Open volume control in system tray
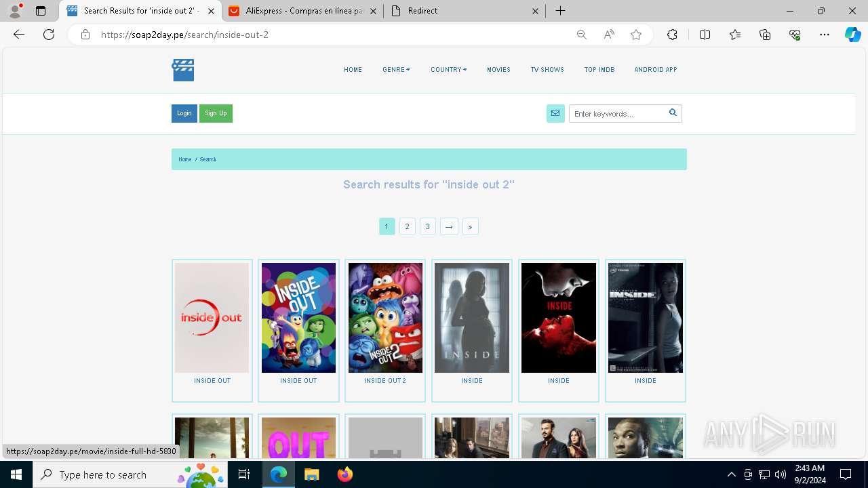The width and height of the screenshot is (868, 488). click(781, 474)
